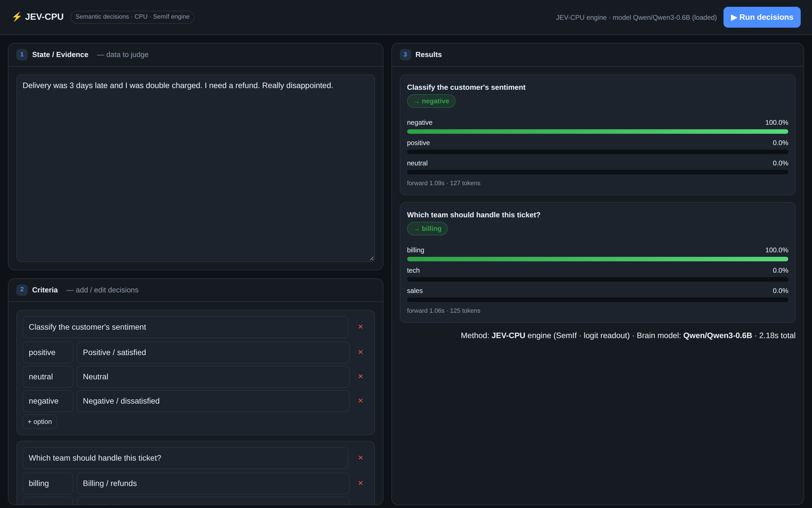The height and width of the screenshot is (508, 812).
Task: Edit the 'billing' key field
Action: pyautogui.click(x=48, y=483)
